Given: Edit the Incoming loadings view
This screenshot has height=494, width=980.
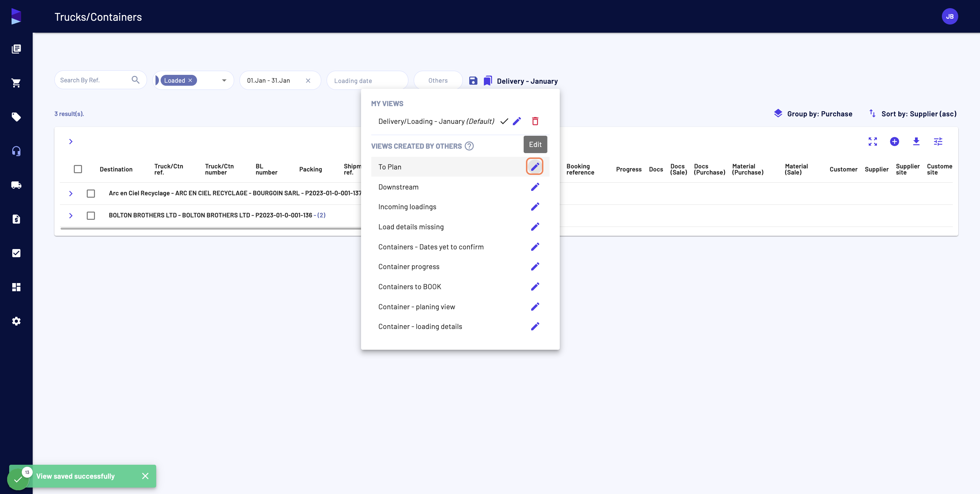Looking at the screenshot, I should [535, 207].
